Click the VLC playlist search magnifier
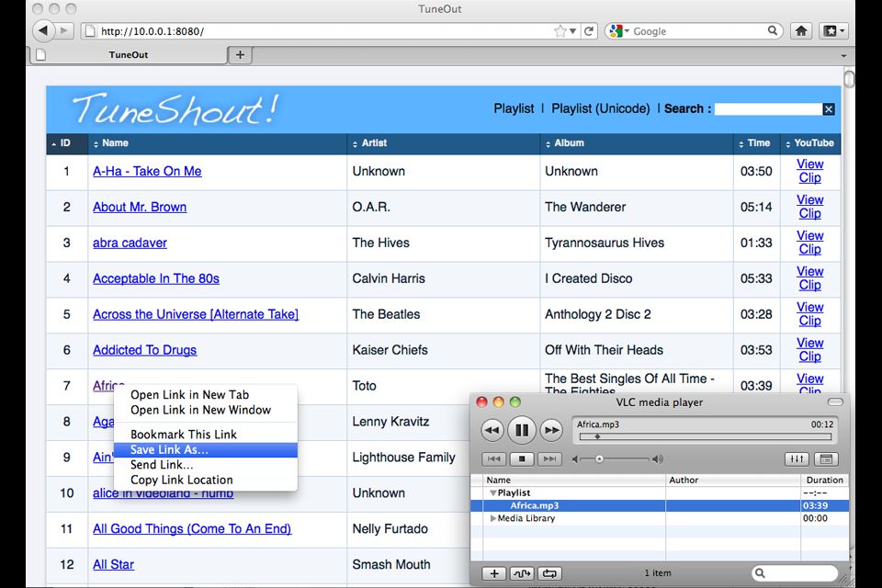882x588 pixels. (x=760, y=573)
